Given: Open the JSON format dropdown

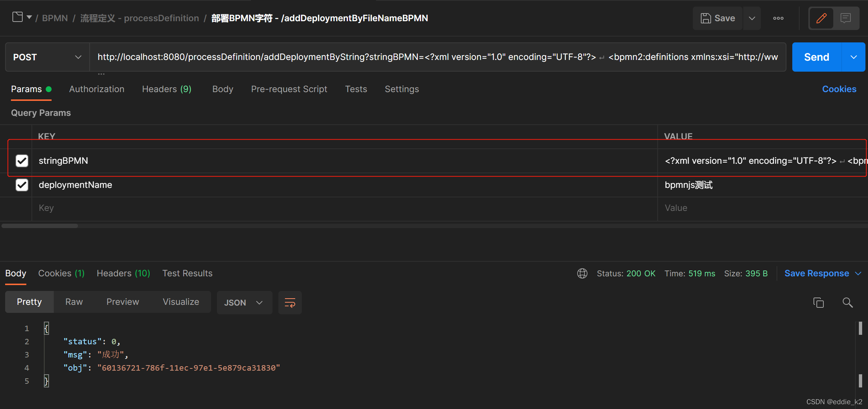Looking at the screenshot, I should 244,303.
